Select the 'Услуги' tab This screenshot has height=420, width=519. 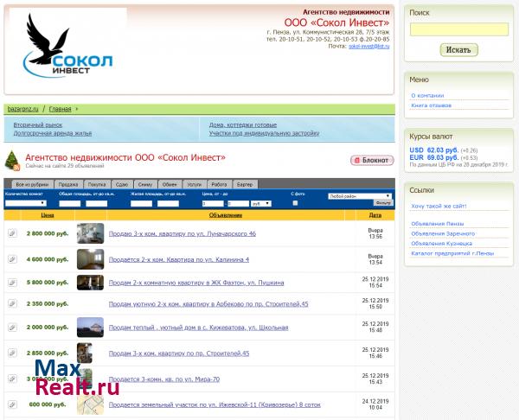[x=195, y=184]
